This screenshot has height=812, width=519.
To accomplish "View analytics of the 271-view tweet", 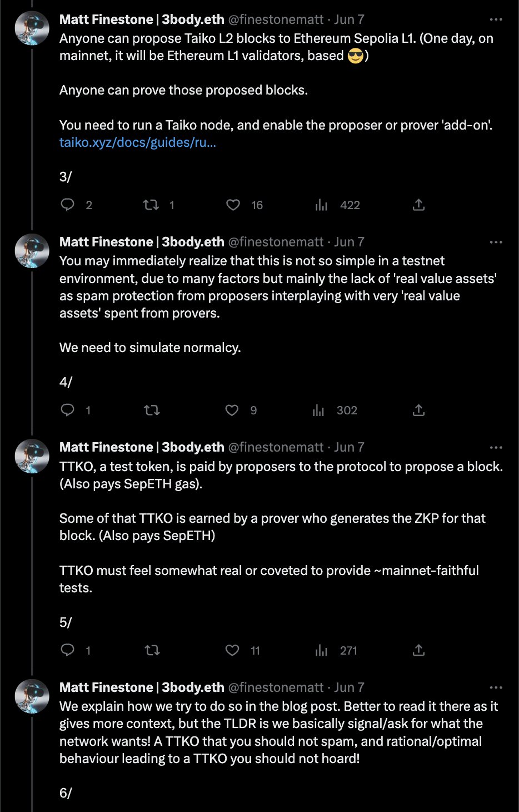I will pos(322,650).
